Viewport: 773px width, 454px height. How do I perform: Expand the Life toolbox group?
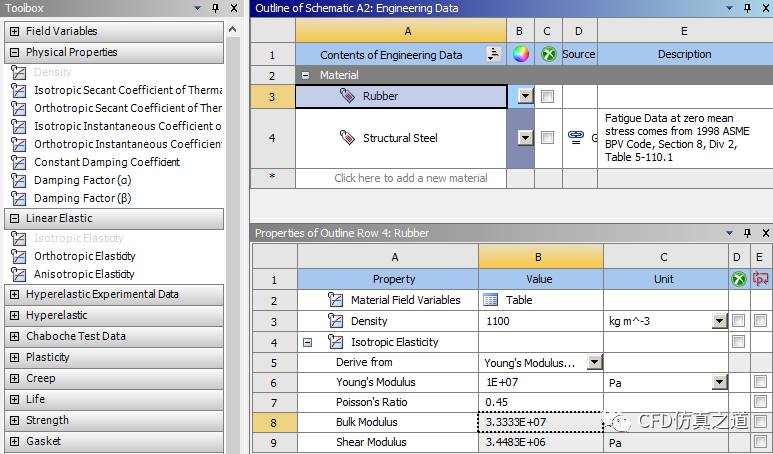point(15,399)
